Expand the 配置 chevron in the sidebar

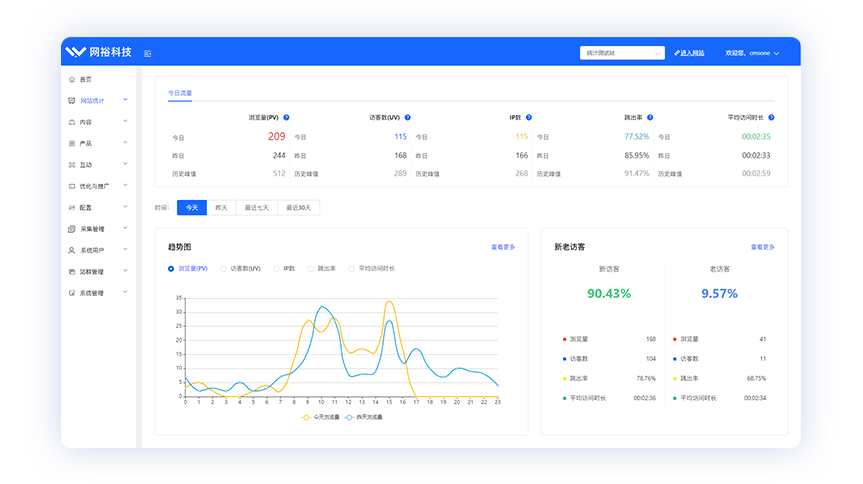(x=125, y=206)
